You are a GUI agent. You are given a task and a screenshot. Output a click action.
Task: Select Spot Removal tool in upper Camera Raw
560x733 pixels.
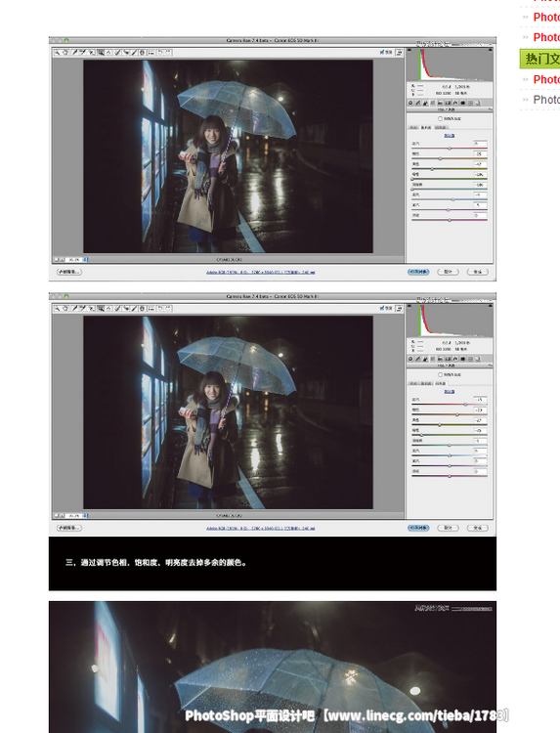point(117,53)
